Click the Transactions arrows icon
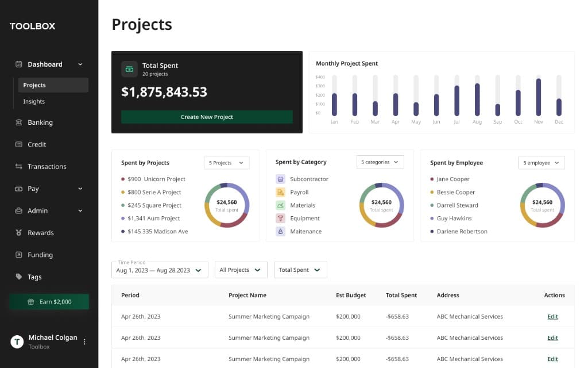The height and width of the screenshot is (368, 588). tap(18, 166)
